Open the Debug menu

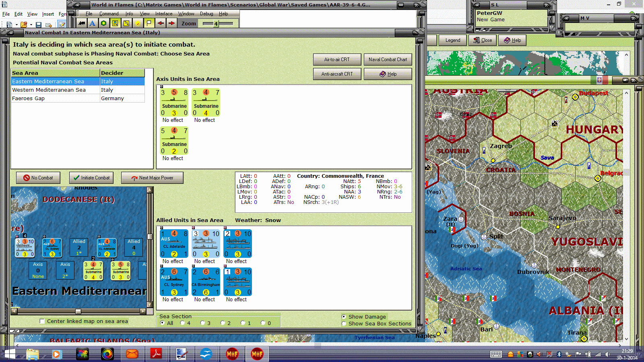[206, 14]
